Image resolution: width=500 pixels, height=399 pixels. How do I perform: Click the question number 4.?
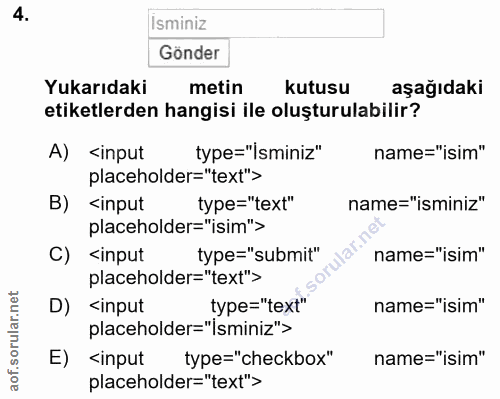click(x=21, y=15)
